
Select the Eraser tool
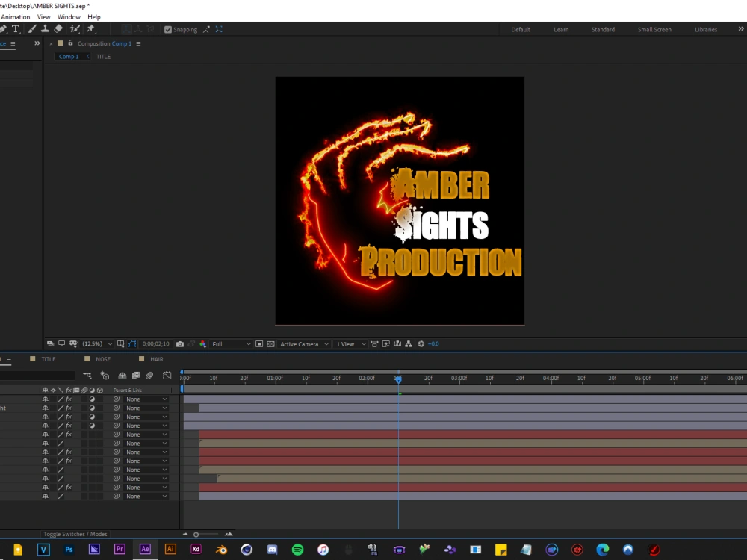(x=58, y=29)
